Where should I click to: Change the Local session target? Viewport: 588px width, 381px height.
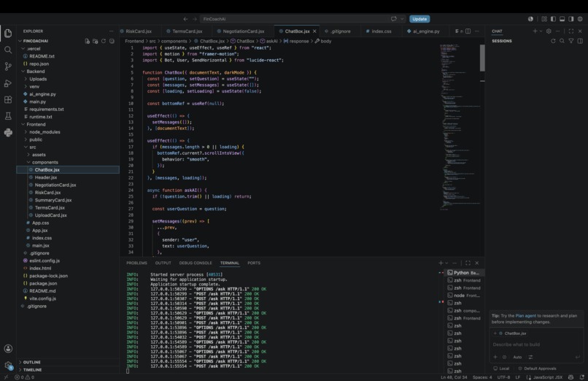pyautogui.click(x=501, y=369)
